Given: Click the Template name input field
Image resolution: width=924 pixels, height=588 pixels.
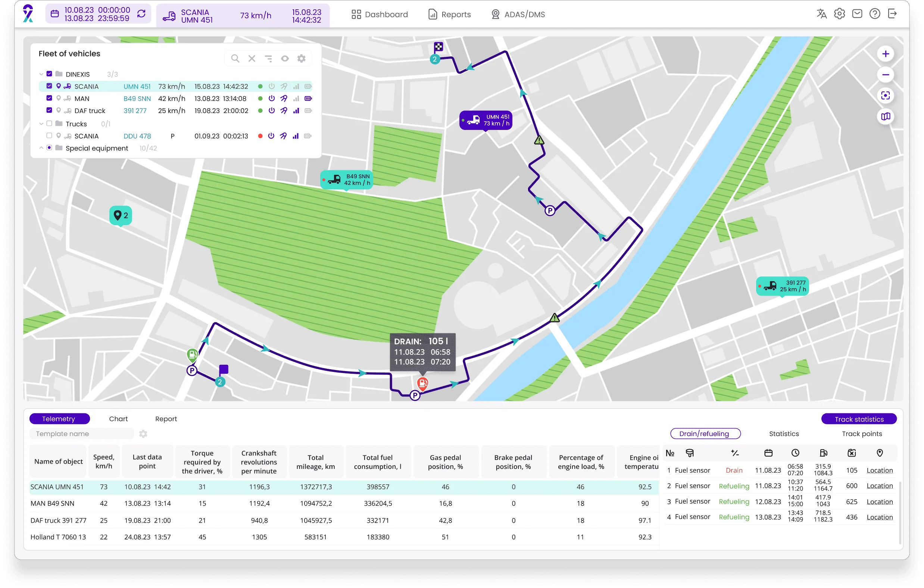Looking at the screenshot, I should tap(81, 434).
